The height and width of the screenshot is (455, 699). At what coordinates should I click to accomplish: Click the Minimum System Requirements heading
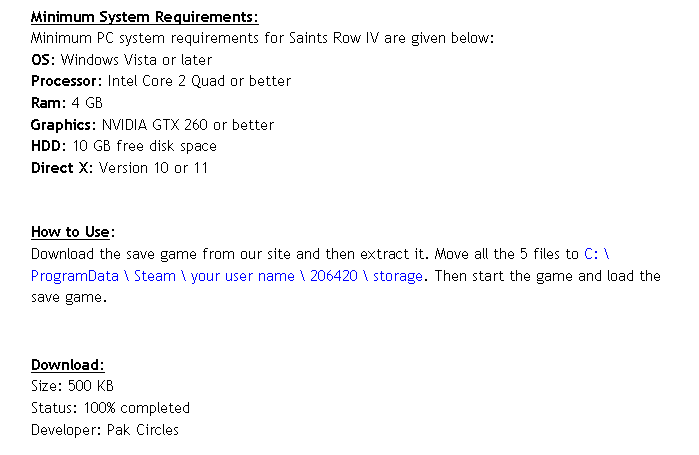[x=144, y=17]
